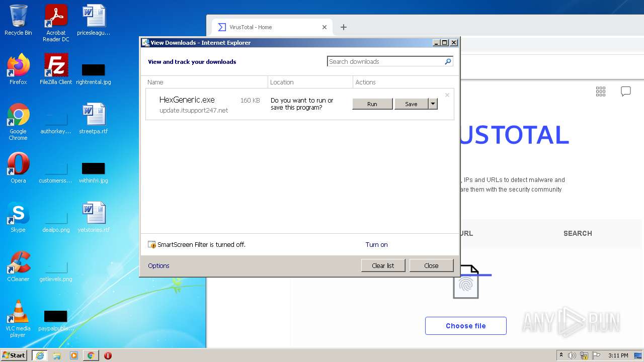644x362 pixels.
Task: Save the HexGeneric.exe download
Action: pos(411,104)
